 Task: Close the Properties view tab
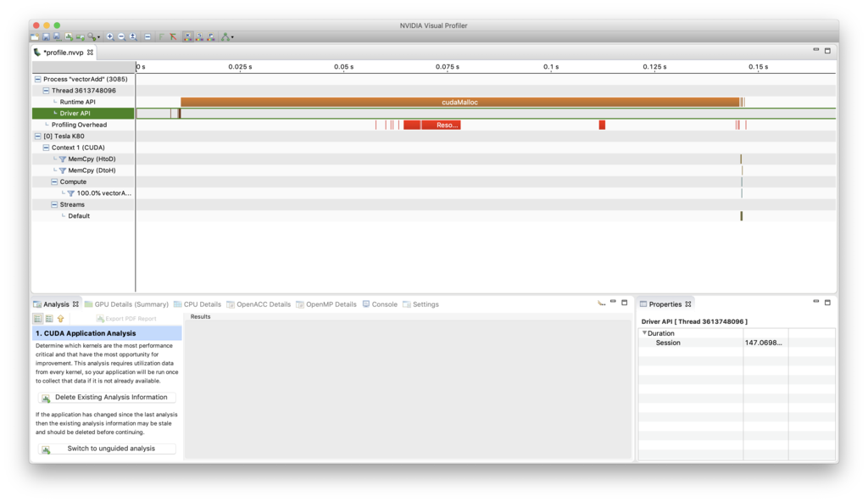tap(688, 304)
